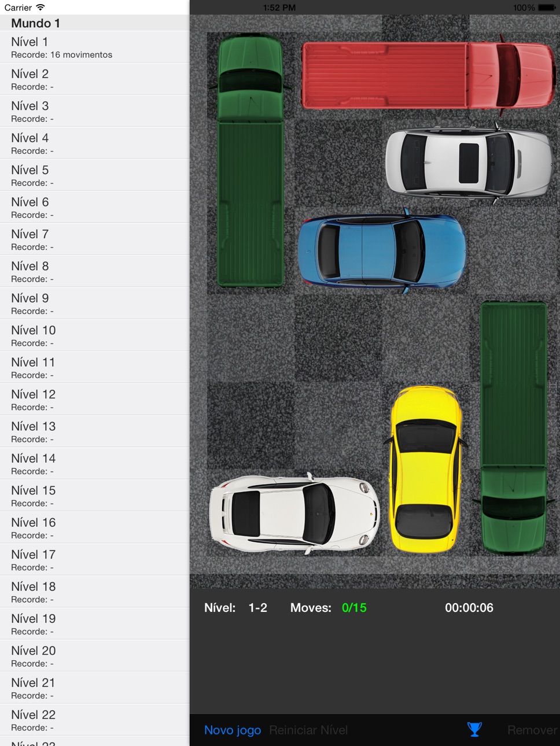This screenshot has width=560, height=746.
Task: Select the silver sedan near the red truck
Action: pos(469,163)
